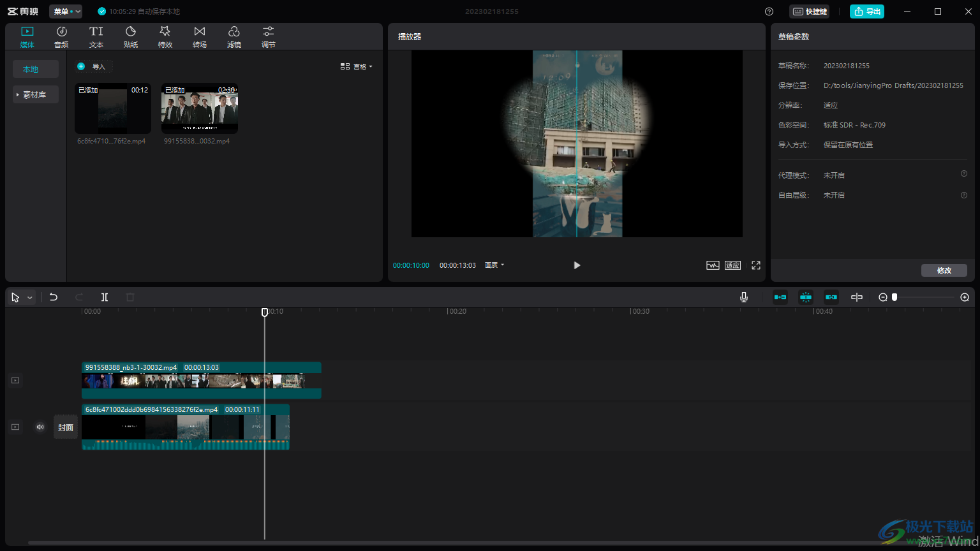Click the help question mark icon in title bar

pyautogui.click(x=769, y=11)
